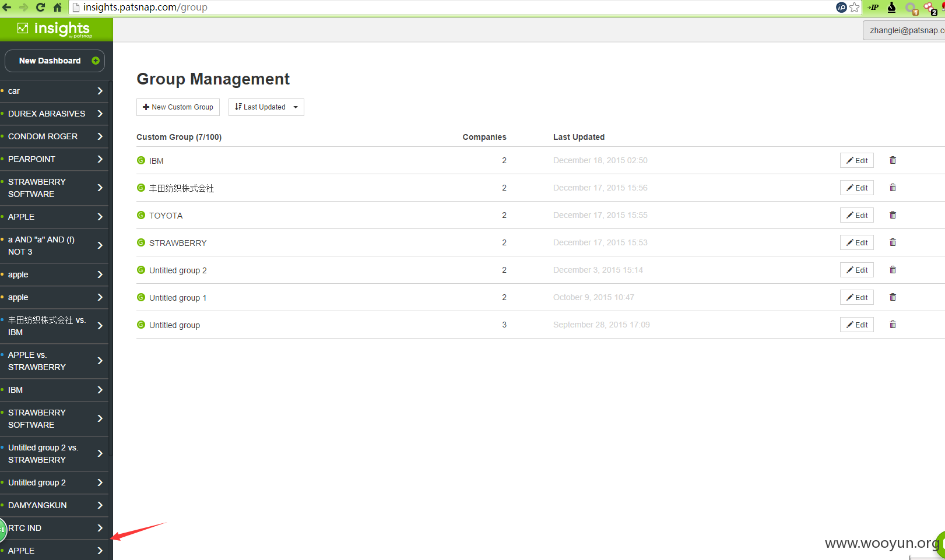The height and width of the screenshot is (560, 945).
Task: Click the browser forward arrow
Action: pos(23,7)
